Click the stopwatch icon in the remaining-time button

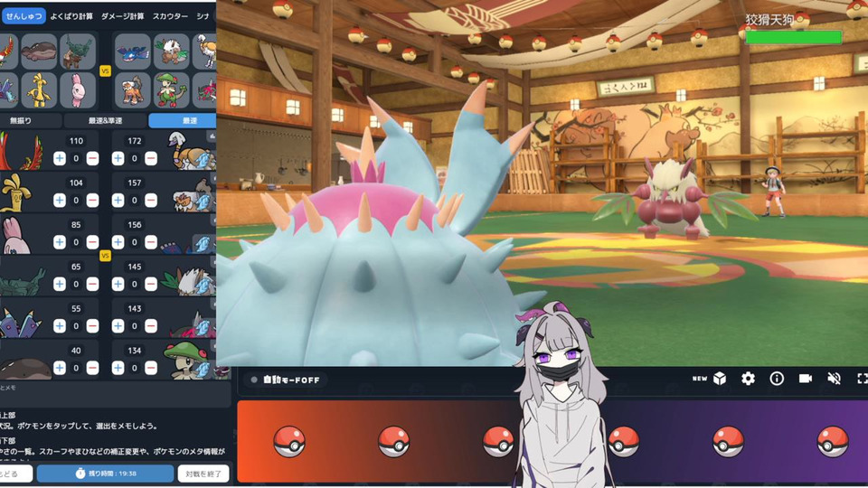coord(80,474)
